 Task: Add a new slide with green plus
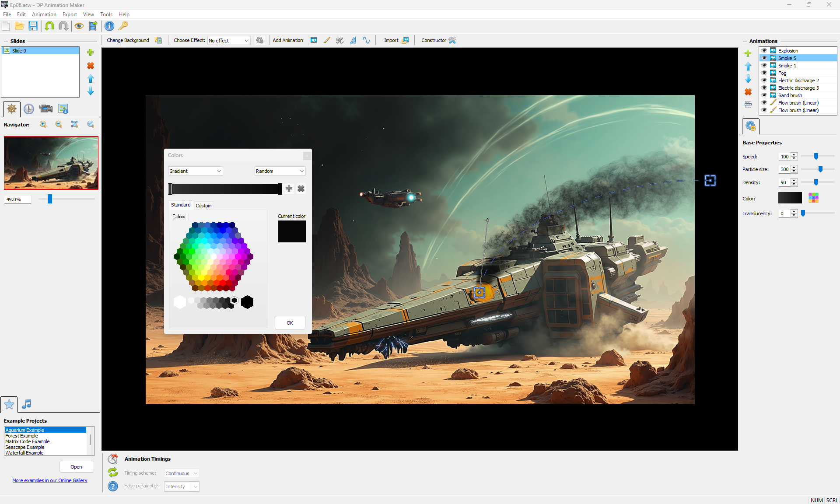91,52
